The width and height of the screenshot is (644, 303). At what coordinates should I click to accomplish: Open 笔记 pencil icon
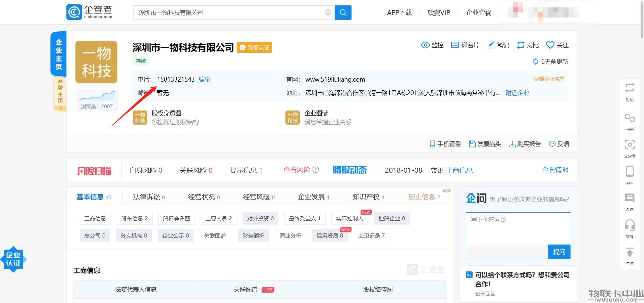[x=491, y=45]
